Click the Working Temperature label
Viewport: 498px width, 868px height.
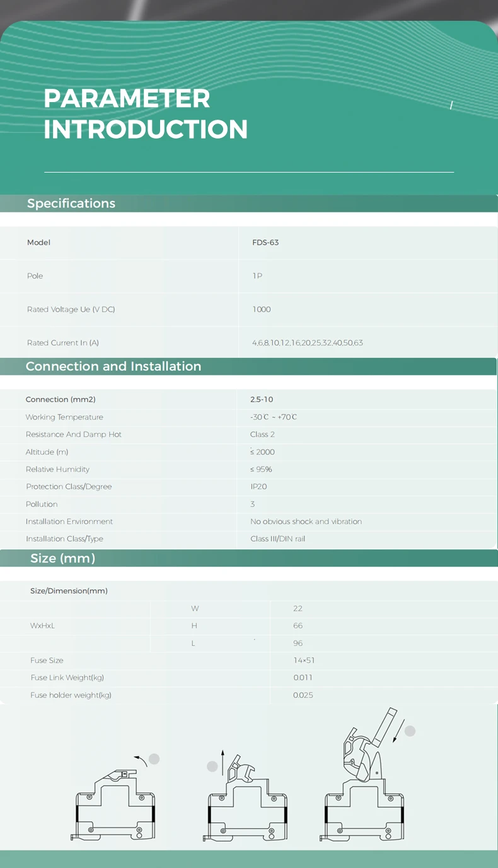pos(64,417)
